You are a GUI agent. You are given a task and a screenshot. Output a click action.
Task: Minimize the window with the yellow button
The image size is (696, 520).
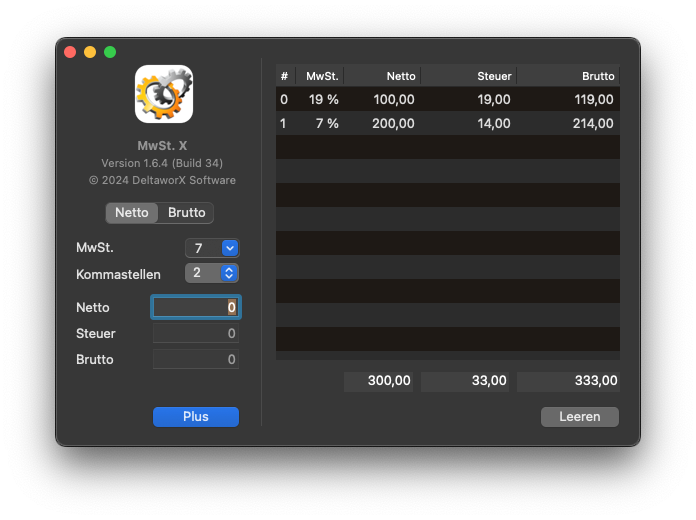(90, 52)
